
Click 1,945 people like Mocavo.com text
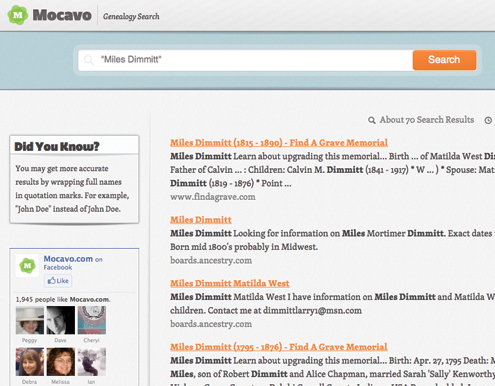pyautogui.click(x=63, y=299)
